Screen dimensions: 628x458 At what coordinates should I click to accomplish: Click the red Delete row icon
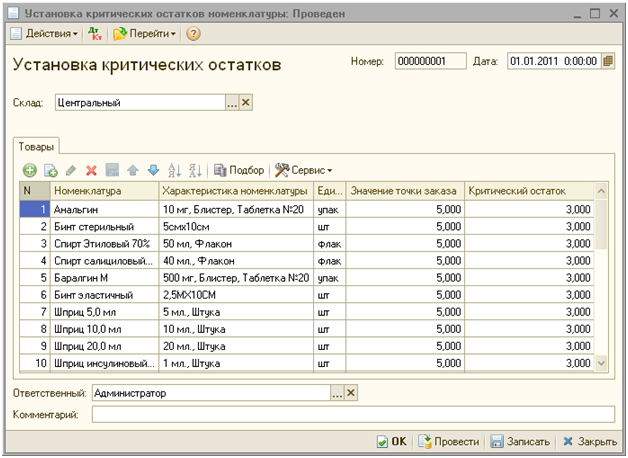point(91,171)
